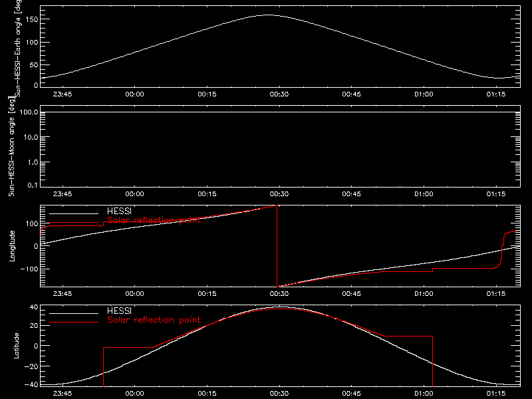The height and width of the screenshot is (399, 532).
Task: Click the peak of the Sun-HESSI-Earth angle curve
Action: pyautogui.click(x=268, y=15)
